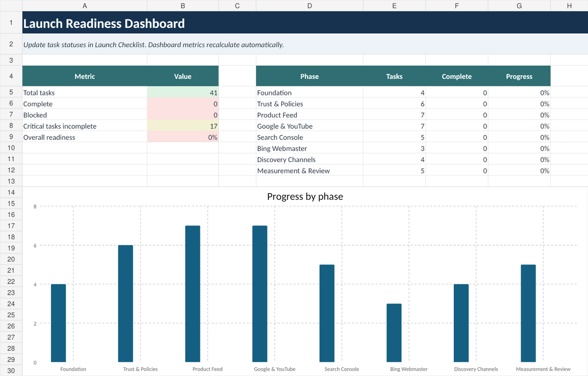
Task: Click the Progress 0% cell for Measurement & Review
Action: tap(519, 171)
